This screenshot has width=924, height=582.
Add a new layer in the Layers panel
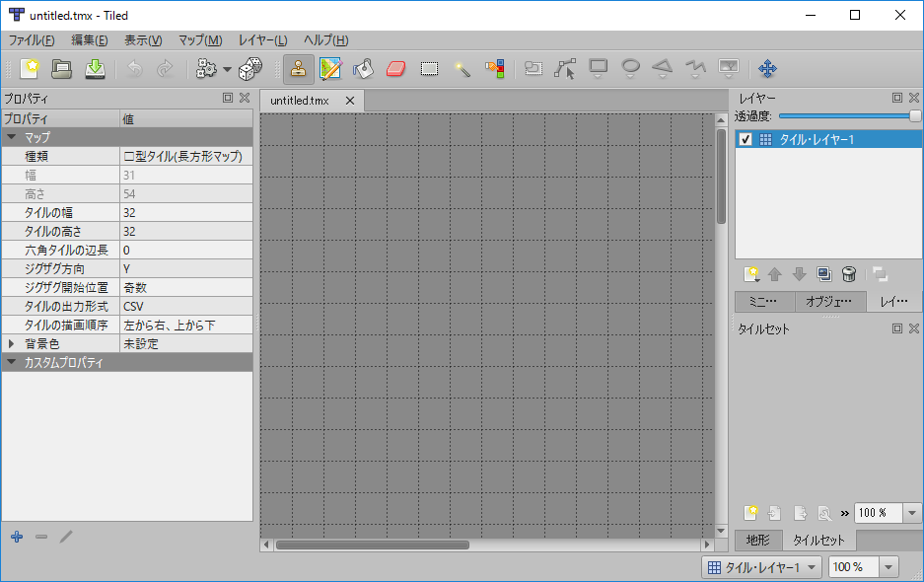(x=749, y=274)
